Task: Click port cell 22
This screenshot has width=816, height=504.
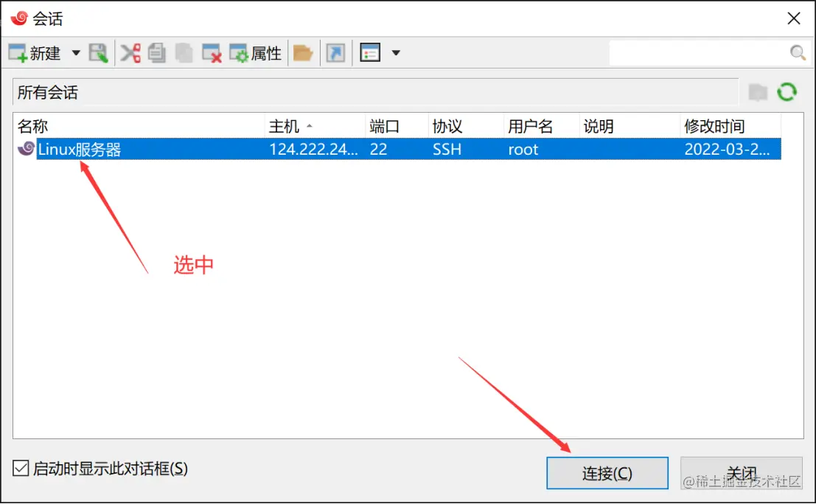Action: click(378, 150)
